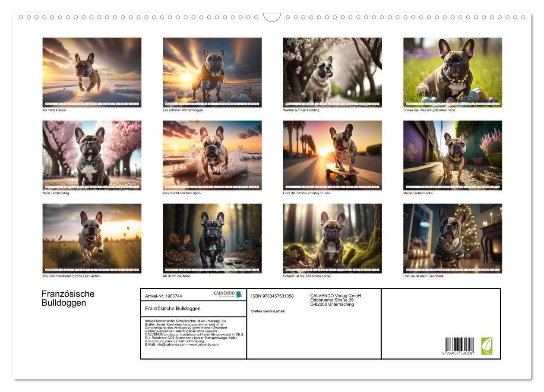The image size is (544, 392).
Task: Click the 'Warten auf den Frühling' caption
Action: pyautogui.click(x=301, y=110)
